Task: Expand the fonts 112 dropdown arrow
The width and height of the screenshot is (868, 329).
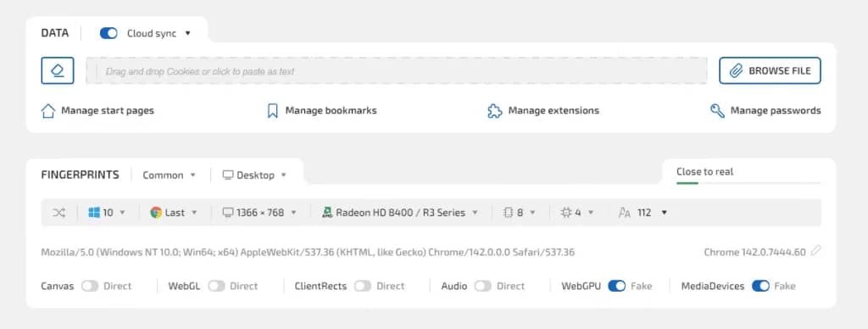Action: (x=664, y=213)
